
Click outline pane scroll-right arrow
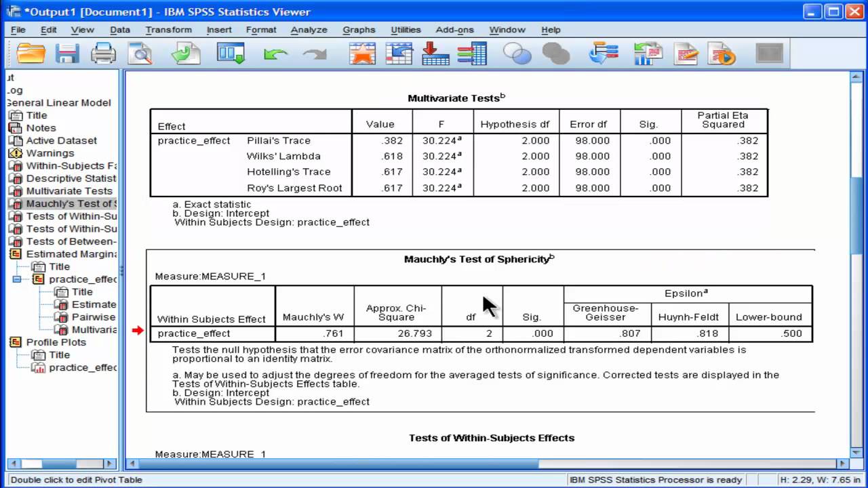(x=110, y=464)
